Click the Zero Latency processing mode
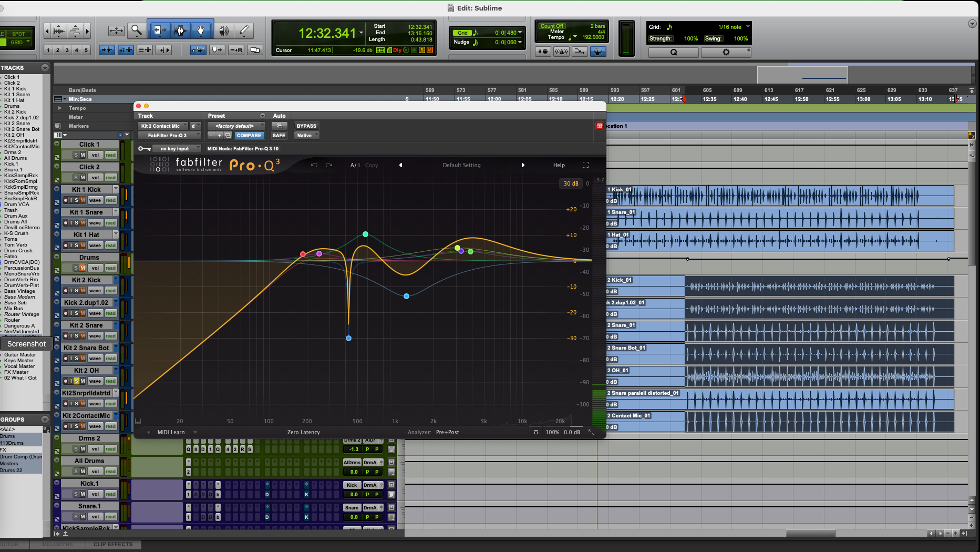Viewport: 980px width, 552px height. [304, 433]
